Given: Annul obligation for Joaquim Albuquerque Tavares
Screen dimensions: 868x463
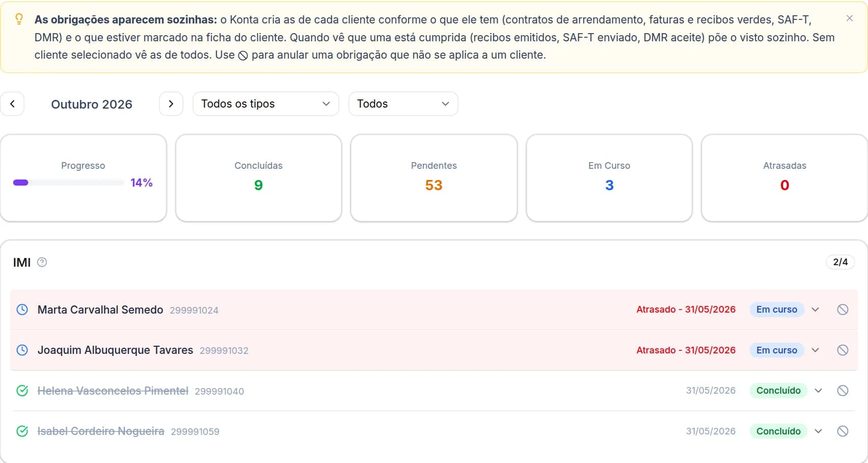Looking at the screenshot, I should (843, 350).
